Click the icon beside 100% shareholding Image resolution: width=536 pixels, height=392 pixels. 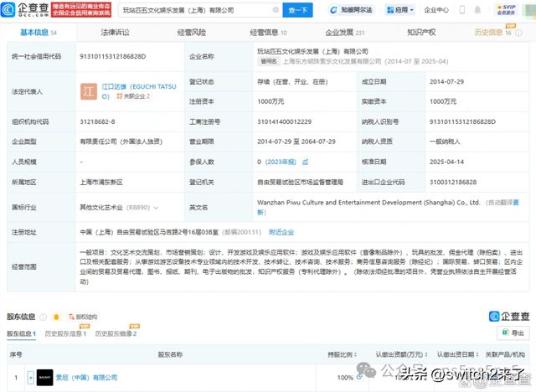(x=359, y=377)
